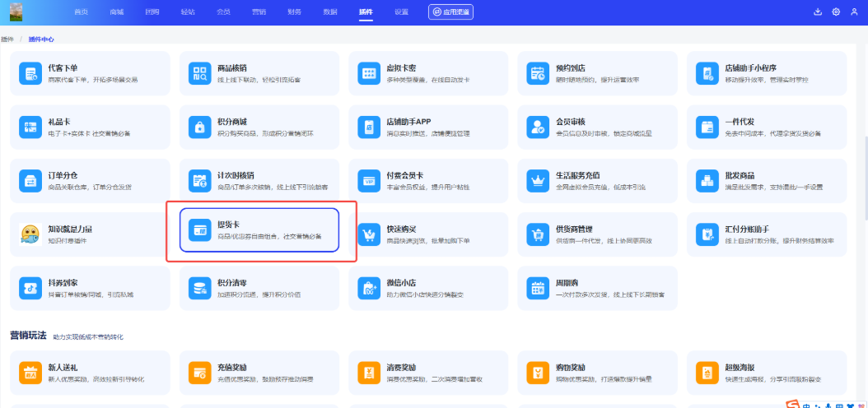This screenshot has height=408, width=868.
Task: Open the 知识付费 plugin thumbnail
Action: coord(30,234)
